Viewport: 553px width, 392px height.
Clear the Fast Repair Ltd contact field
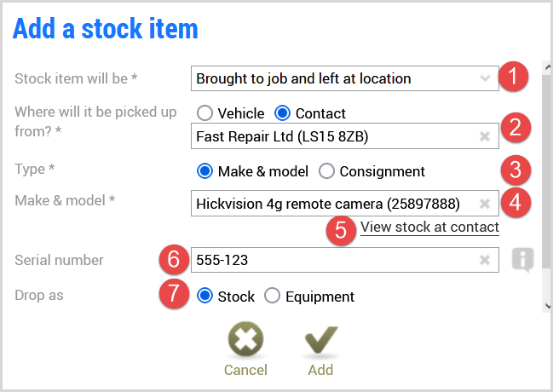coord(485,136)
